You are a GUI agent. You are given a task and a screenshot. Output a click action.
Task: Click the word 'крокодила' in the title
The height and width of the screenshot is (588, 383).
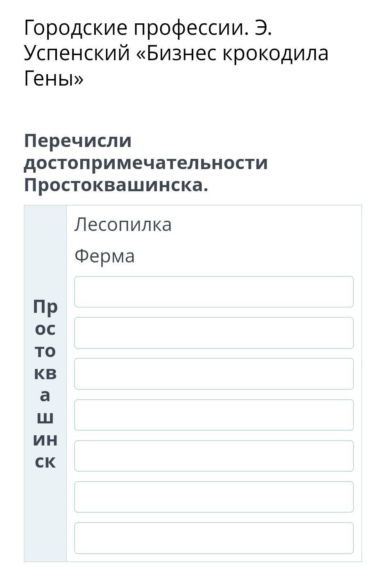[x=275, y=53]
